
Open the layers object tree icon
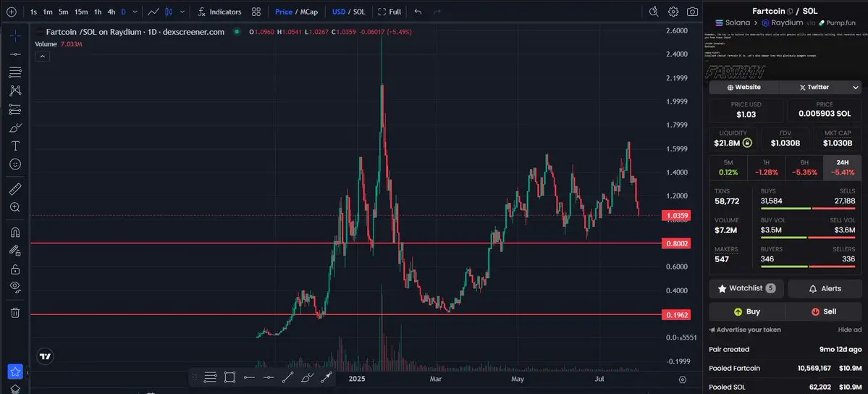coord(15,389)
